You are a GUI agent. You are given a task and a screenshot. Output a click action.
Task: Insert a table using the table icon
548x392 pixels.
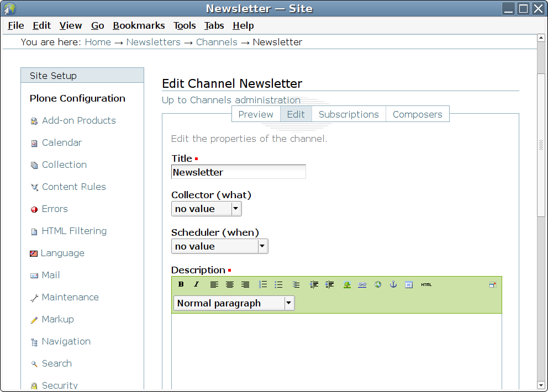click(409, 284)
